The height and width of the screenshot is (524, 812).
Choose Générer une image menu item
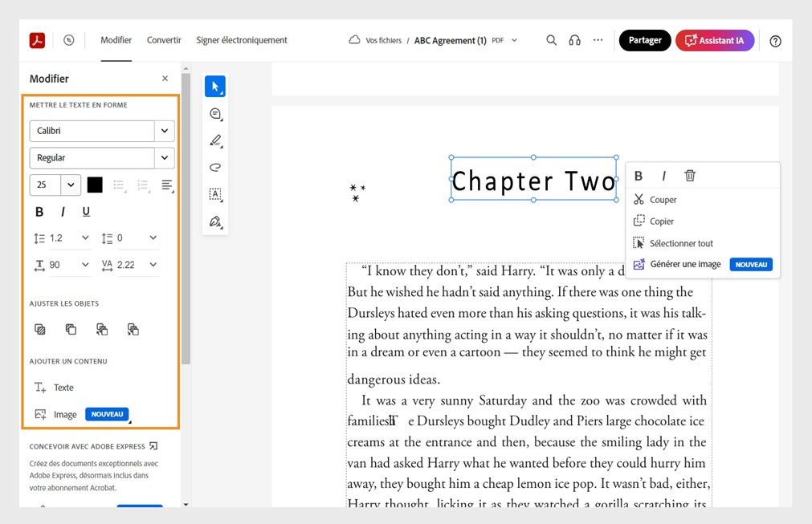702,264
